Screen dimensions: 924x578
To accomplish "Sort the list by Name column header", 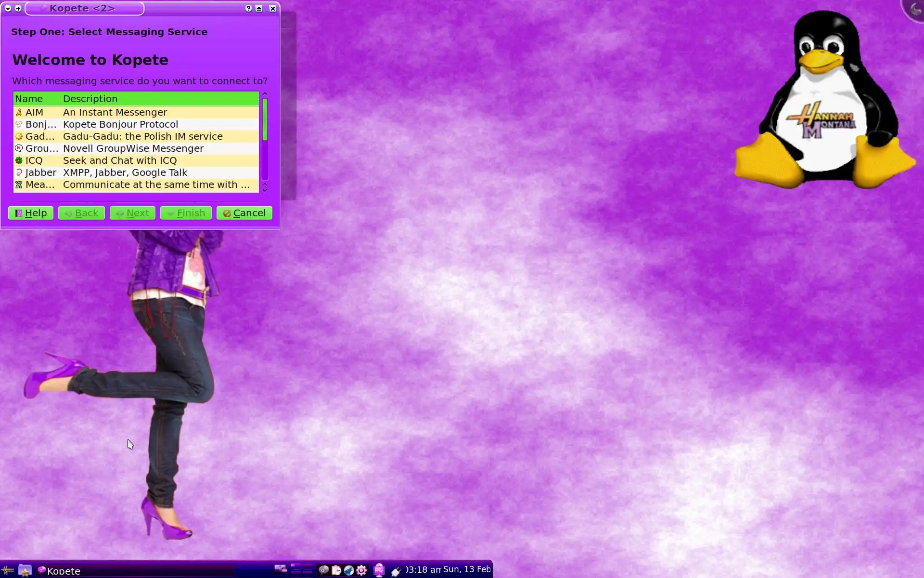I will click(29, 99).
